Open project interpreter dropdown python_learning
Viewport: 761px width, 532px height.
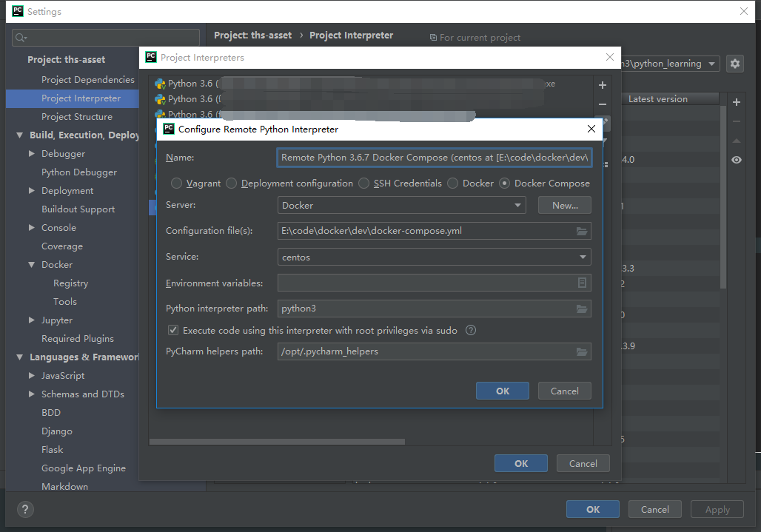[x=670, y=64]
